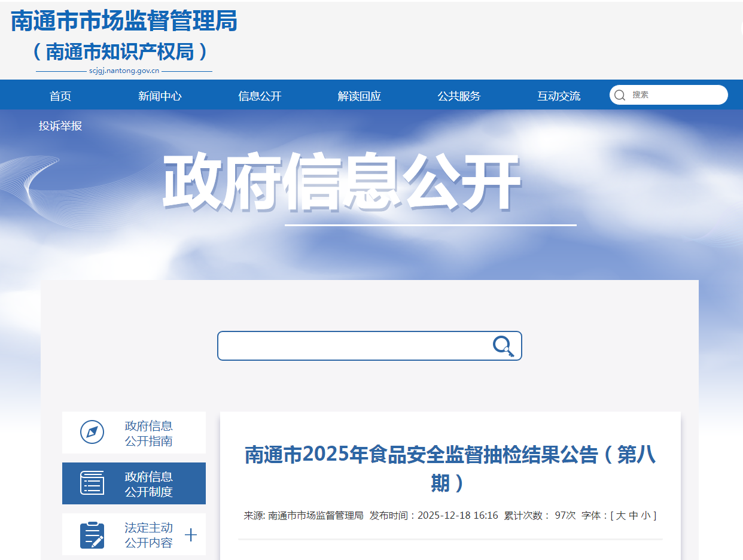The height and width of the screenshot is (560, 743).
Task: Focus the large central search field
Action: click(x=354, y=346)
